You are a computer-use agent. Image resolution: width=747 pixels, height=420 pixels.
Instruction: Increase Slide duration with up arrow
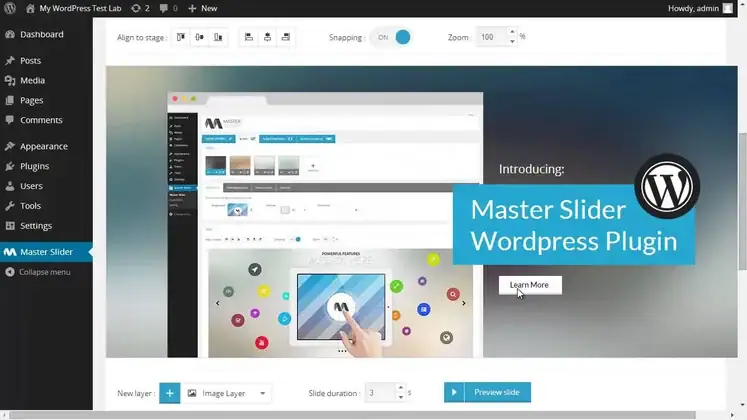click(x=401, y=388)
